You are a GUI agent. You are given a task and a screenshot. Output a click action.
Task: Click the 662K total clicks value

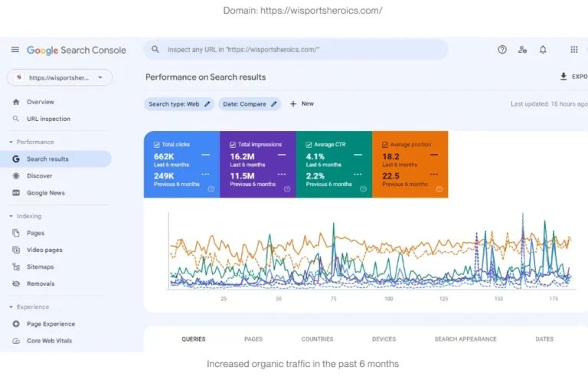click(x=164, y=156)
